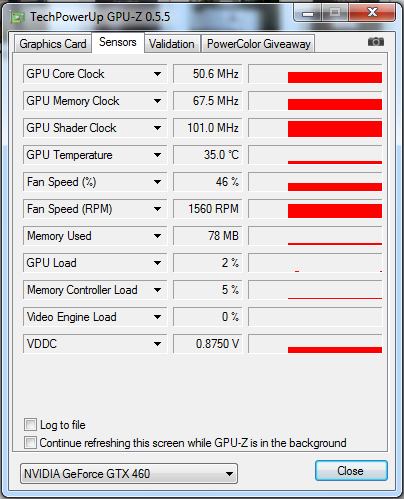
Task: Enable Continue refreshing in background checkbox
Action: [30, 443]
